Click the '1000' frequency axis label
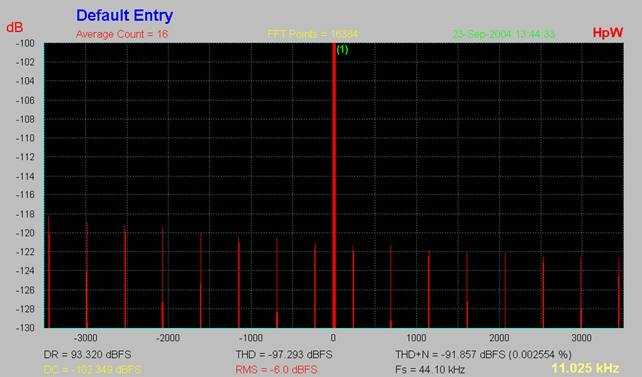Viewport: 642px width, 377px height. [x=416, y=338]
